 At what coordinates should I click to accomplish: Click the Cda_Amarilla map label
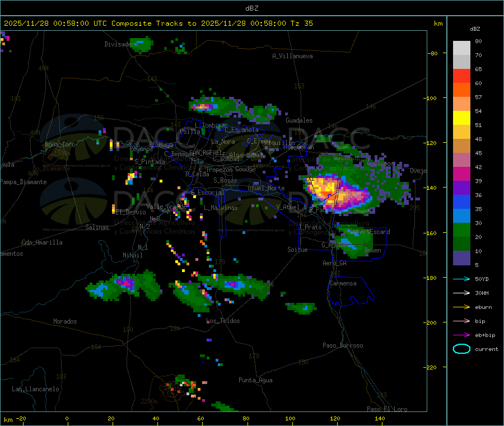pos(42,242)
